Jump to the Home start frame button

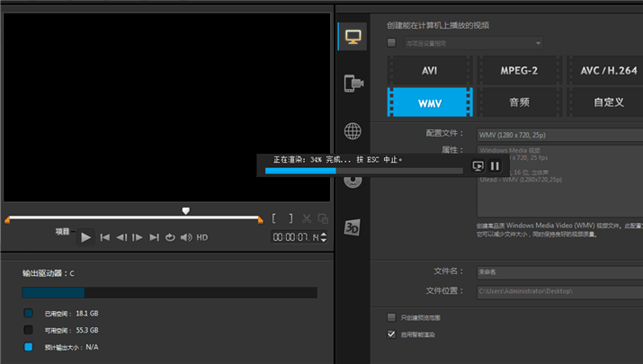(x=105, y=237)
